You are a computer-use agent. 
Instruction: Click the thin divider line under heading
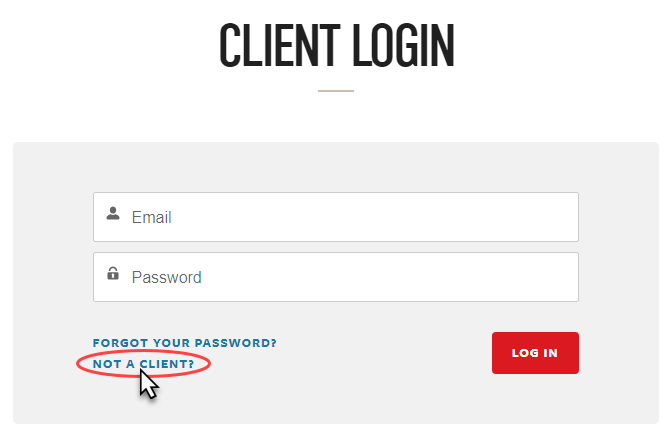(336, 91)
